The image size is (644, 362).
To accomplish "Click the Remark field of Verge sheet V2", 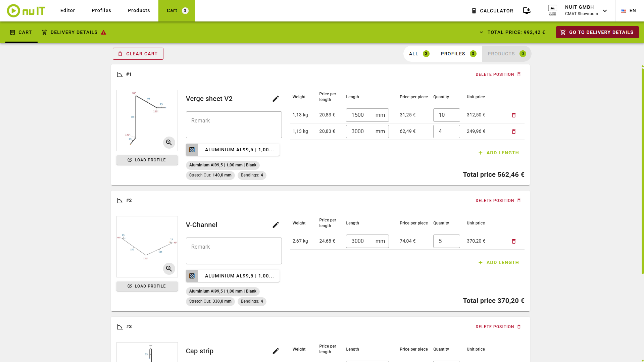I will point(234,125).
